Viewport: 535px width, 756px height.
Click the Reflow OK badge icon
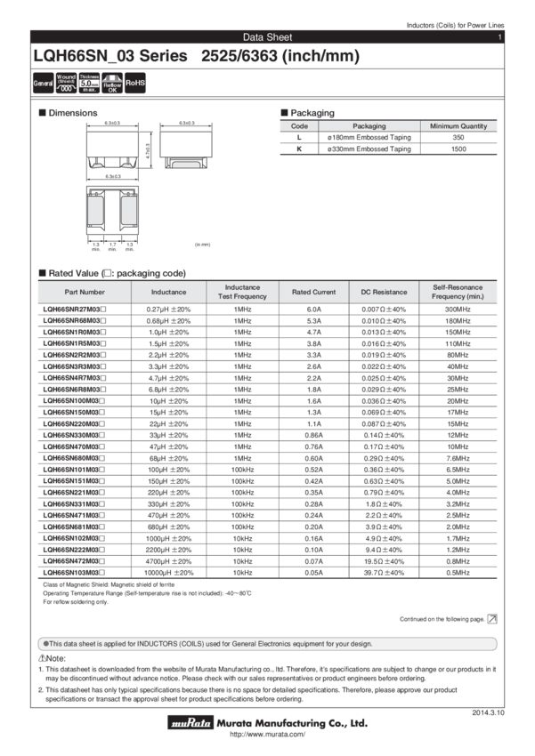[x=112, y=83]
